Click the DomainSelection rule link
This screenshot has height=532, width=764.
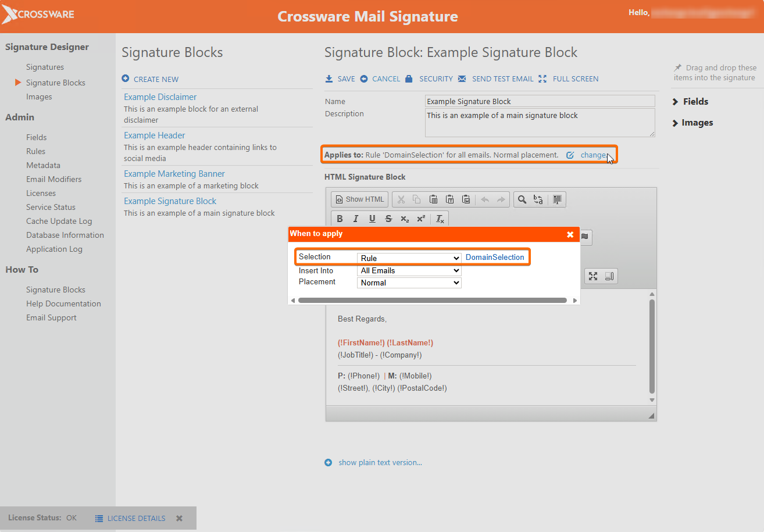pyautogui.click(x=495, y=258)
